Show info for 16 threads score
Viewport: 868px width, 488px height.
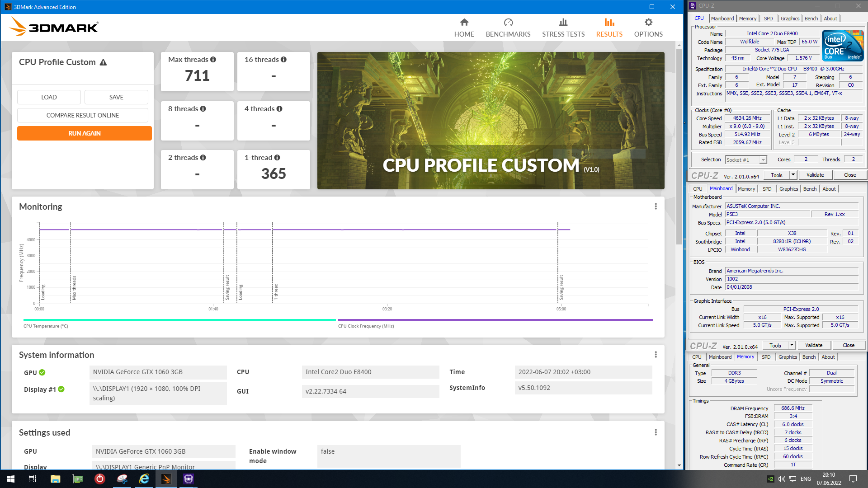click(283, 60)
